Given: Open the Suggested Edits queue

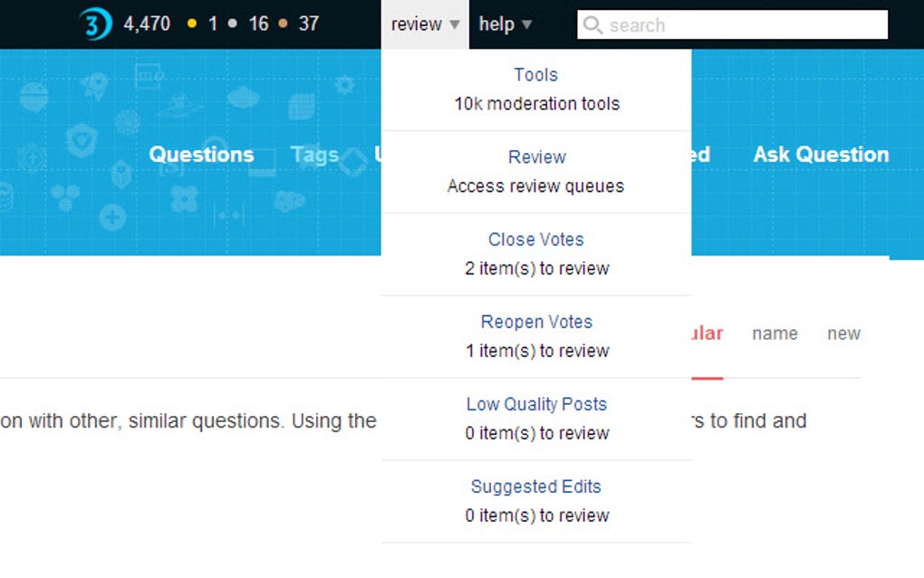Looking at the screenshot, I should click(x=535, y=486).
